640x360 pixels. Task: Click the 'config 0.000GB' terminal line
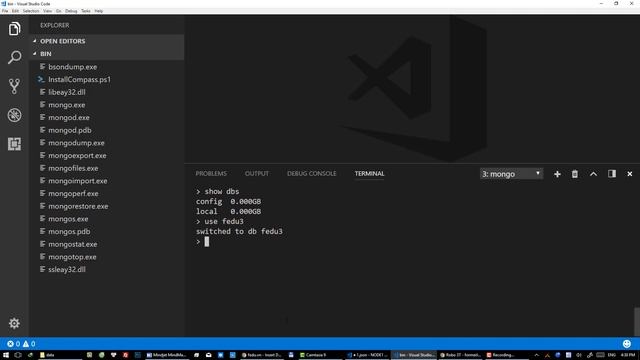point(228,202)
